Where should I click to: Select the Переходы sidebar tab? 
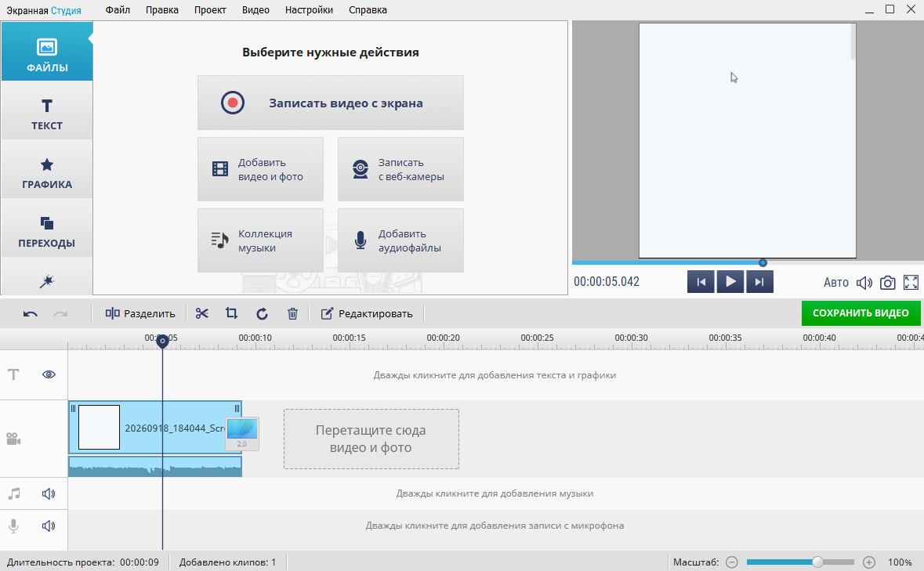[x=46, y=228]
